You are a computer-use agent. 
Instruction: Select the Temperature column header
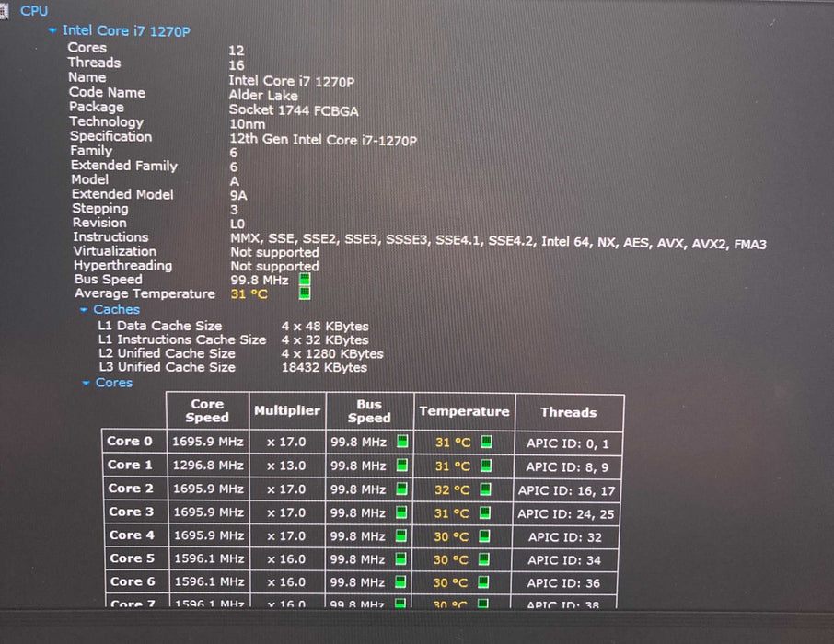464,411
